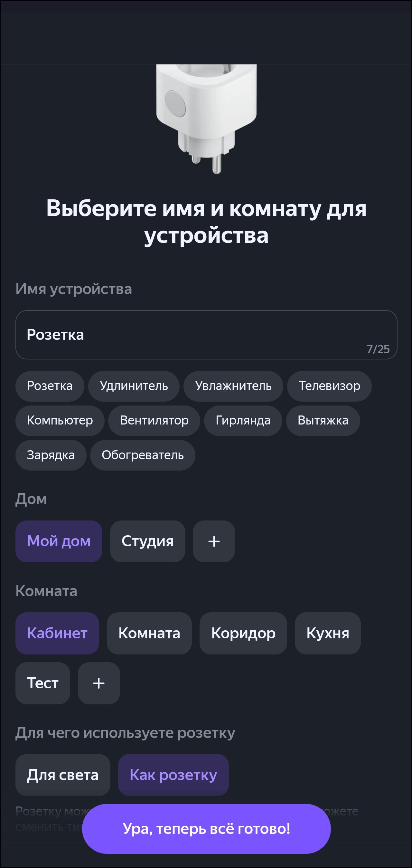412x868 pixels.
Task: Select the Студия home option
Action: click(147, 541)
